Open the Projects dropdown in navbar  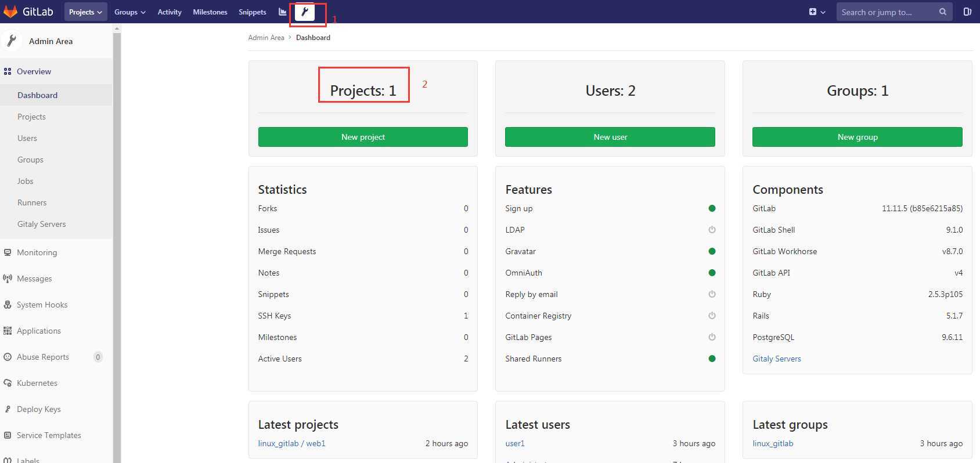pos(86,12)
